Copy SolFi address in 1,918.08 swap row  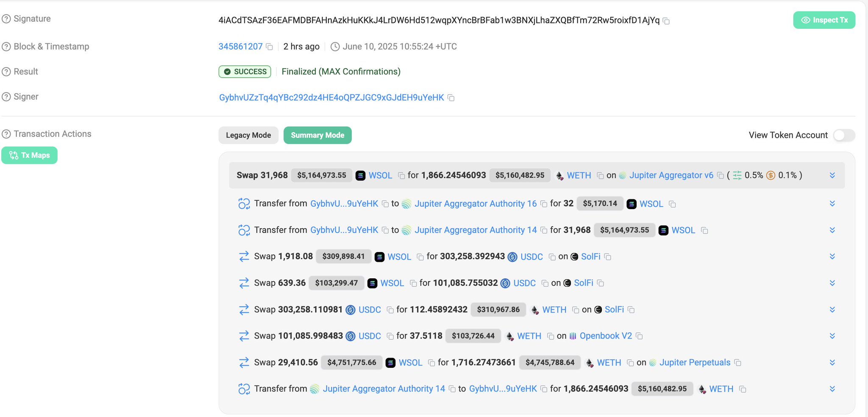point(607,257)
